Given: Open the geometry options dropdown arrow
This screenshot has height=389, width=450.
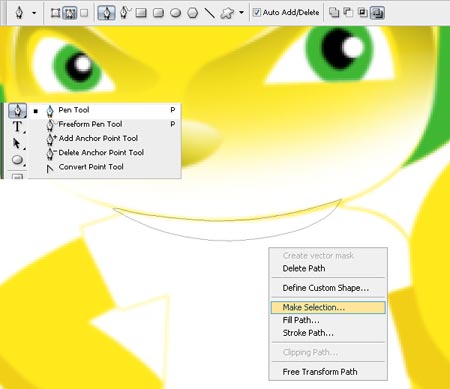Looking at the screenshot, I should coord(241,13).
